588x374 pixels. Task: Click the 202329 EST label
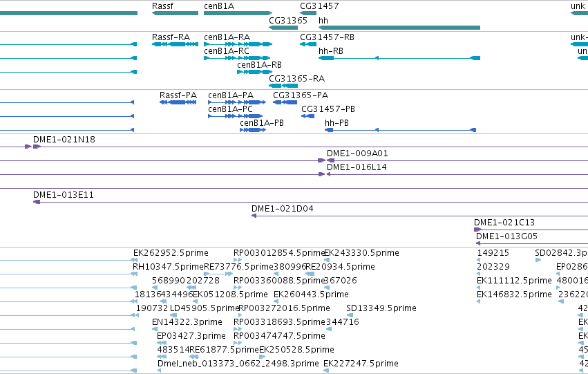[x=493, y=267]
